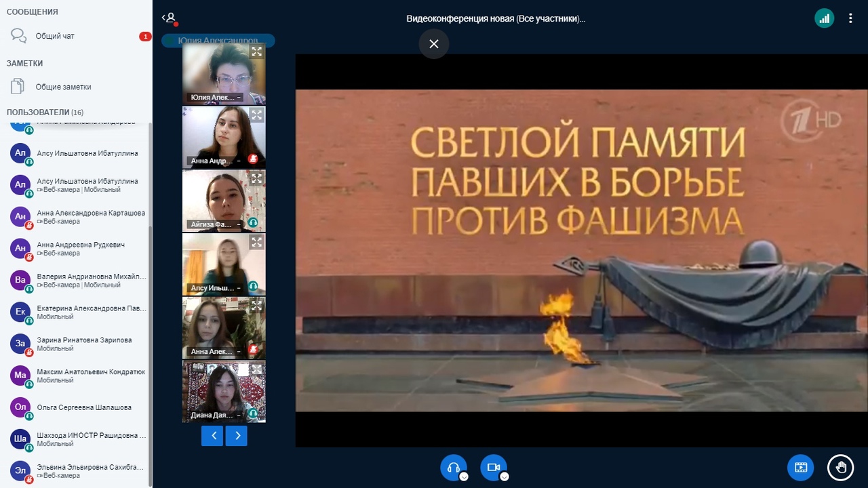
Task: Fullscreen Юлия's webcam tile
Action: click(256, 52)
